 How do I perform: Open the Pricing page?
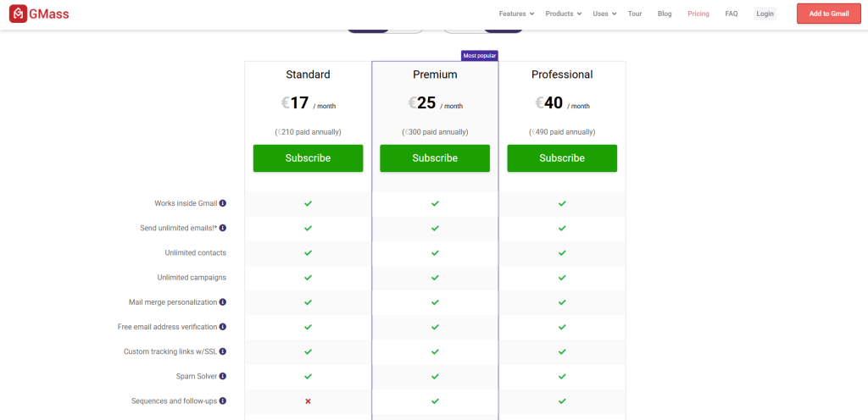pyautogui.click(x=698, y=14)
